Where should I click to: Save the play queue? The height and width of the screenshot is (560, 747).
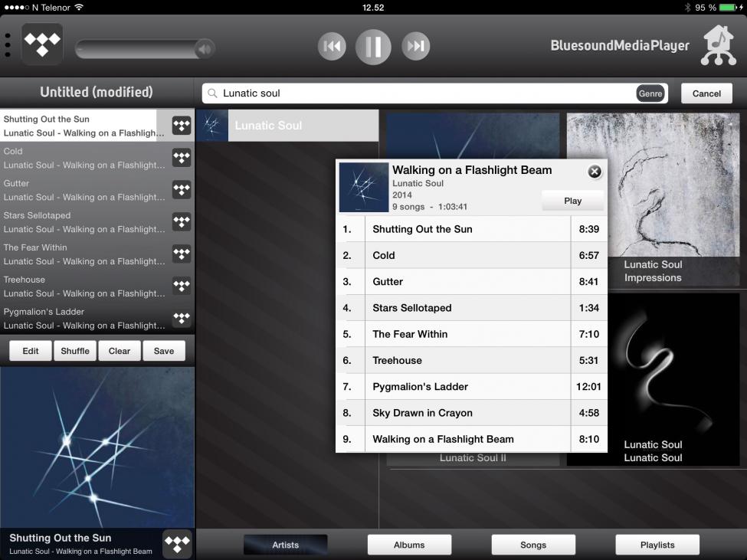[164, 351]
